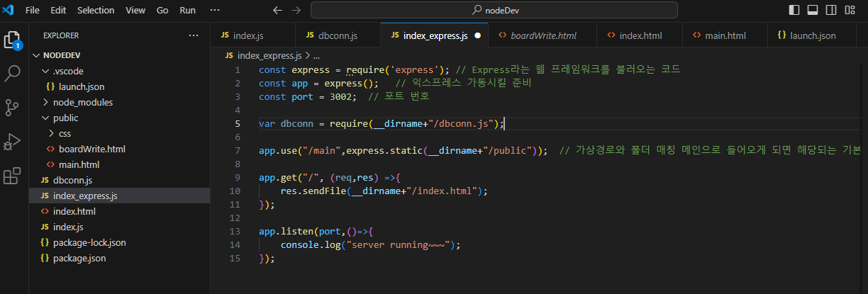The width and height of the screenshot is (868, 294).
Task: Click 'app.get' on line 9
Action: (x=278, y=177)
